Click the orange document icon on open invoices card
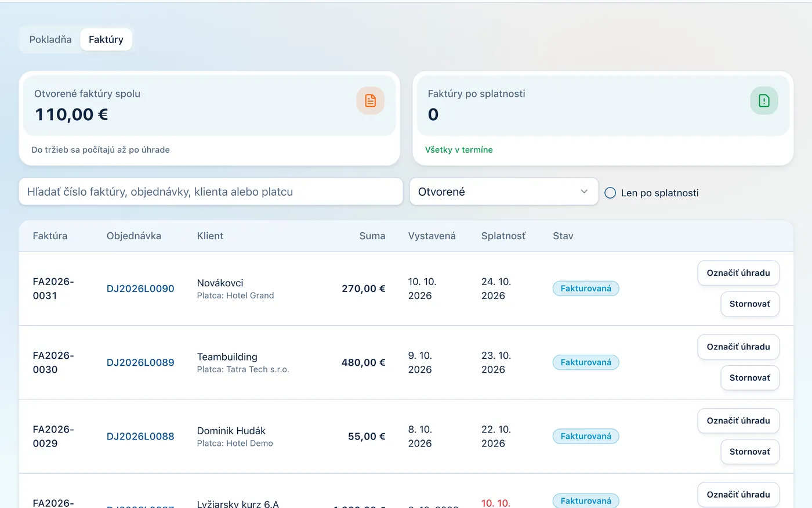Image resolution: width=812 pixels, height=508 pixels. pyautogui.click(x=370, y=100)
